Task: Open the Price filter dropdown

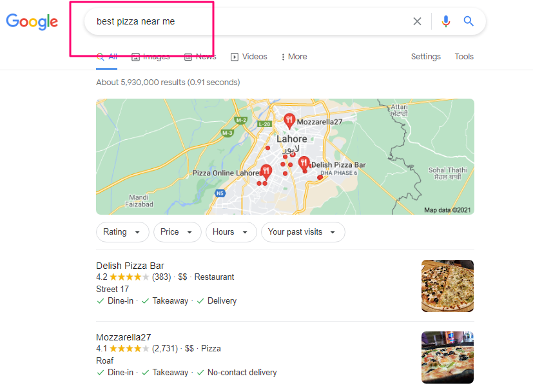Action: tap(177, 232)
